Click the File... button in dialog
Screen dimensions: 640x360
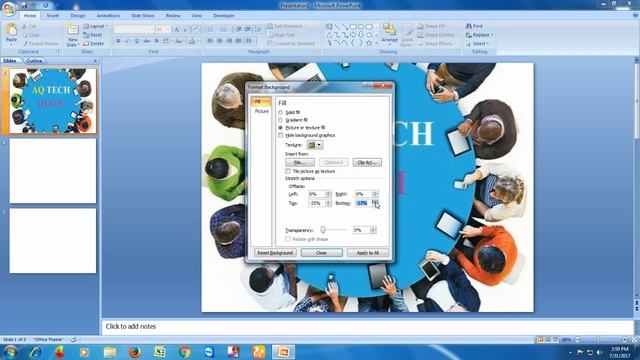(300, 162)
